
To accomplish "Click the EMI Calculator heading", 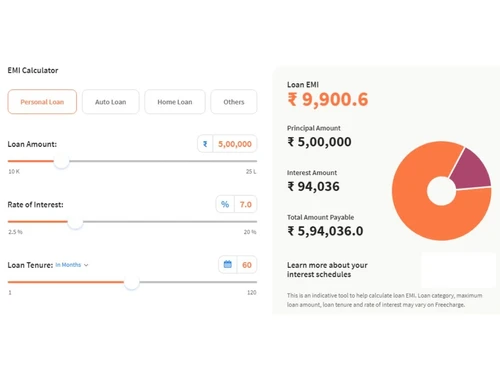I will coord(33,70).
